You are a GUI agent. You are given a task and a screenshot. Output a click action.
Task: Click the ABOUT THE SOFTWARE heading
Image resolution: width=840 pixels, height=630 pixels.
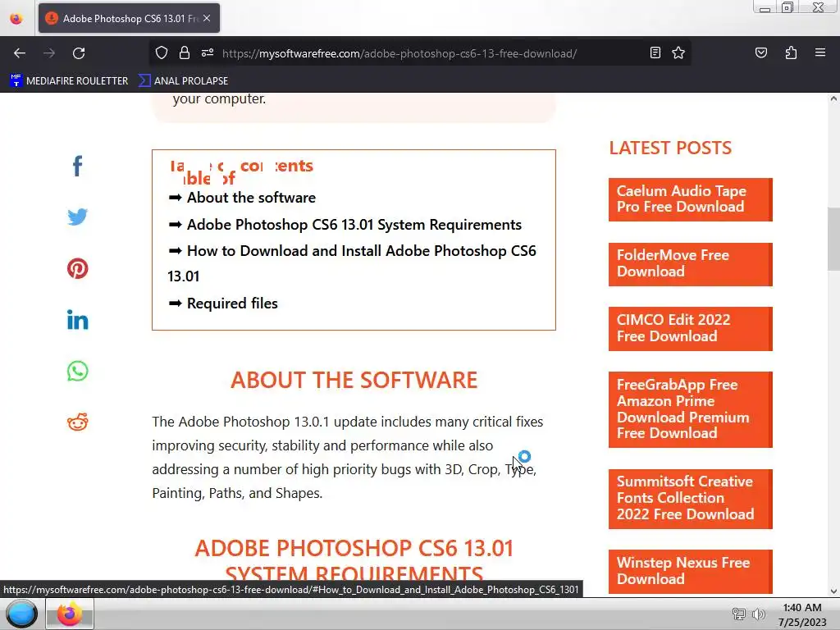(354, 380)
